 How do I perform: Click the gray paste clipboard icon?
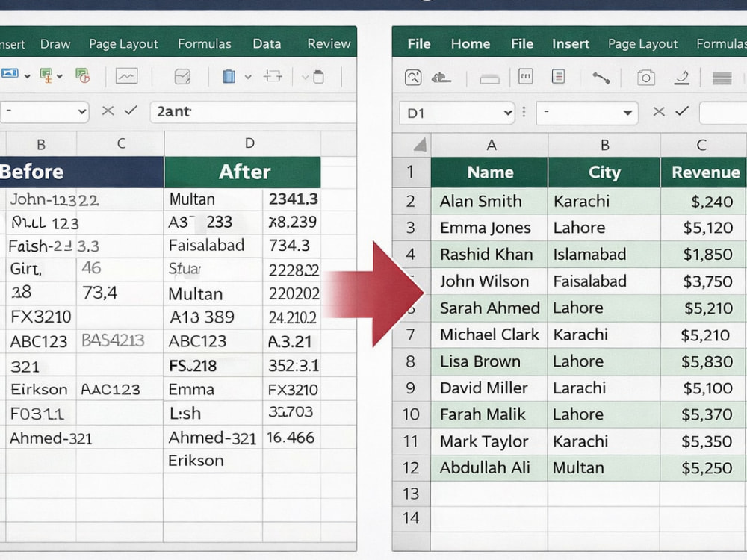click(318, 76)
